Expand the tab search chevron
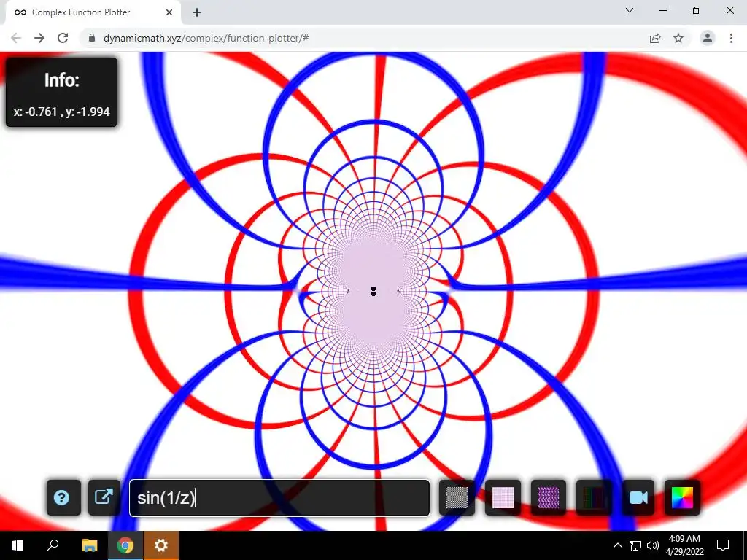 [630, 10]
